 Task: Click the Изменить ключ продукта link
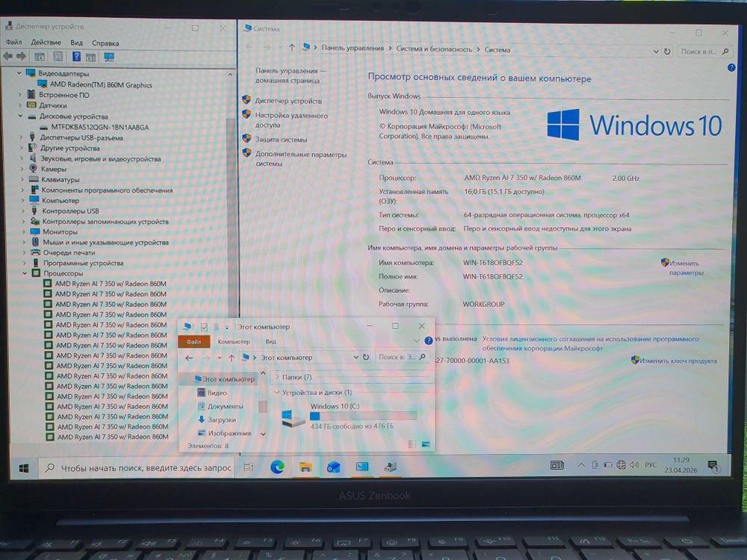point(678,361)
